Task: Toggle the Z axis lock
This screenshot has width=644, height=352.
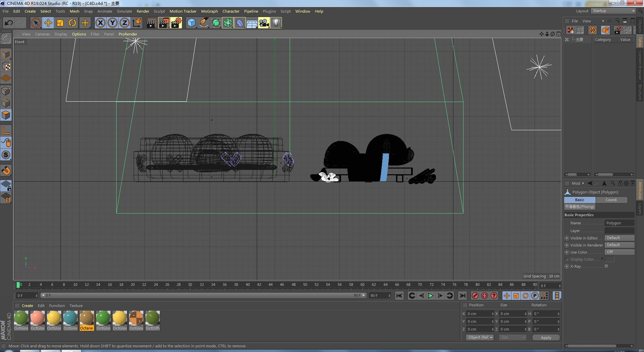Action: (x=124, y=23)
